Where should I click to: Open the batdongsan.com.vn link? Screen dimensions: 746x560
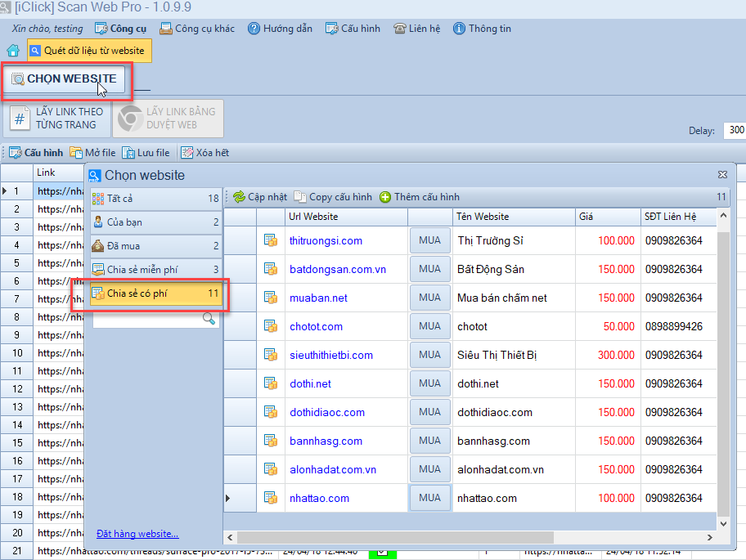pos(338,270)
